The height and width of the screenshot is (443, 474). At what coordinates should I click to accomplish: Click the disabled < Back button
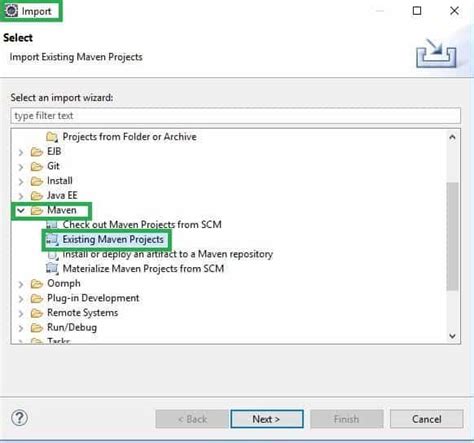[192, 419]
